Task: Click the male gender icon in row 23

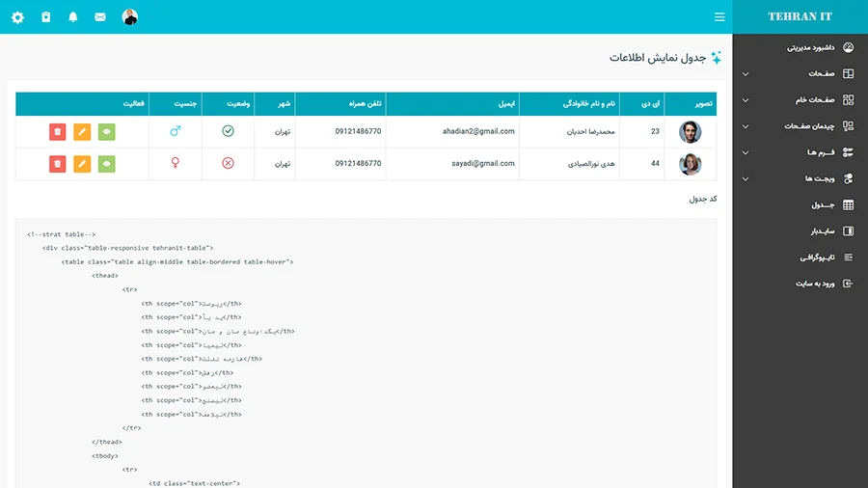Action: 176,131
